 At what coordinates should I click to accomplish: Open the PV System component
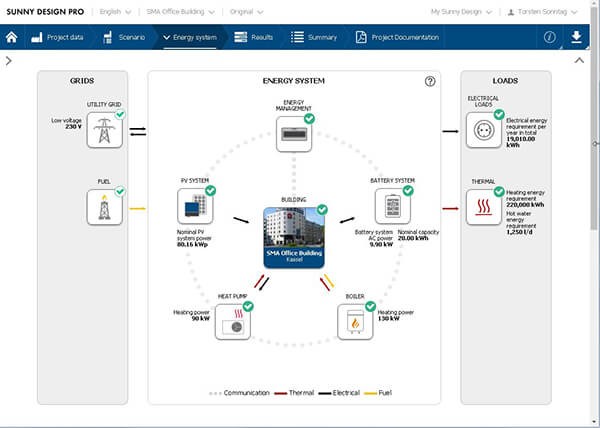[195, 207]
